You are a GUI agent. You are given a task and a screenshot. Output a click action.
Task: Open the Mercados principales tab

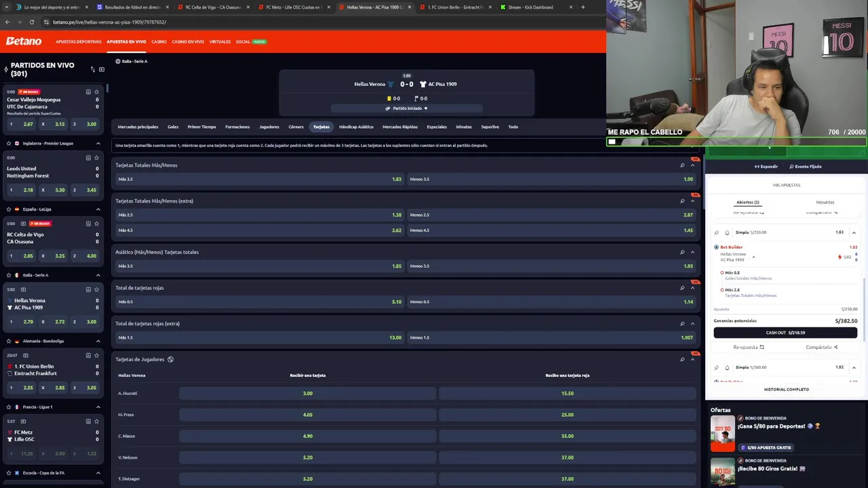pyautogui.click(x=138, y=127)
